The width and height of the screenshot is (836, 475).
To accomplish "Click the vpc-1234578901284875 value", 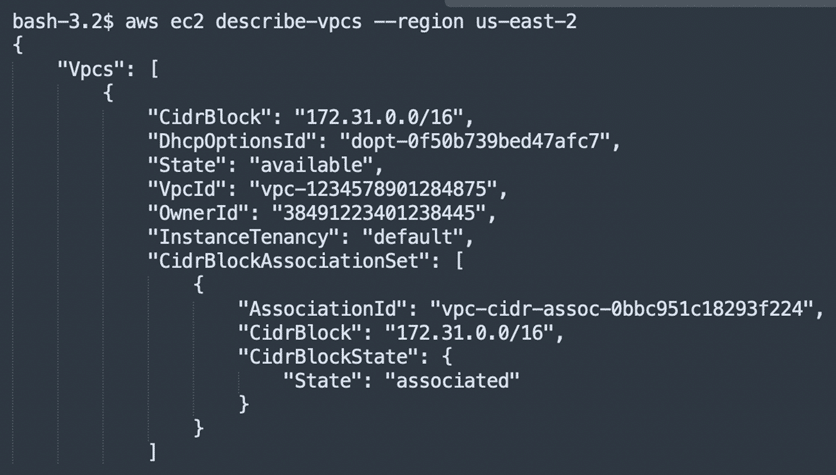I will [x=373, y=189].
